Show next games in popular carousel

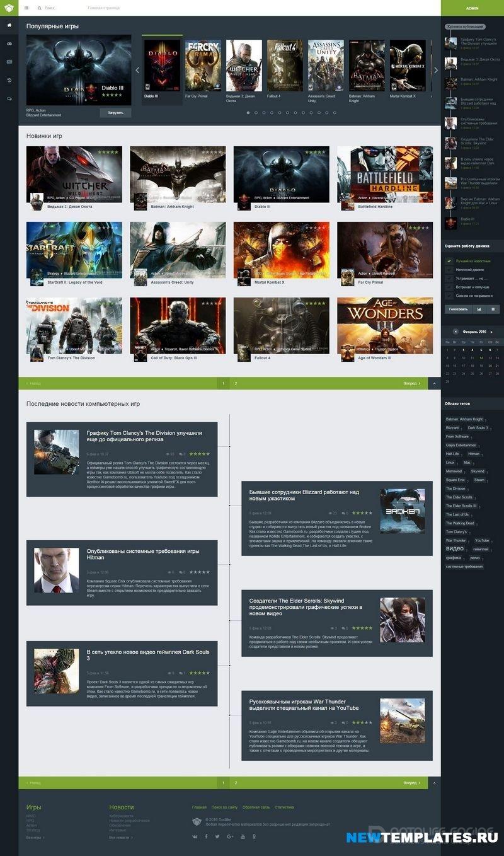coord(436,70)
